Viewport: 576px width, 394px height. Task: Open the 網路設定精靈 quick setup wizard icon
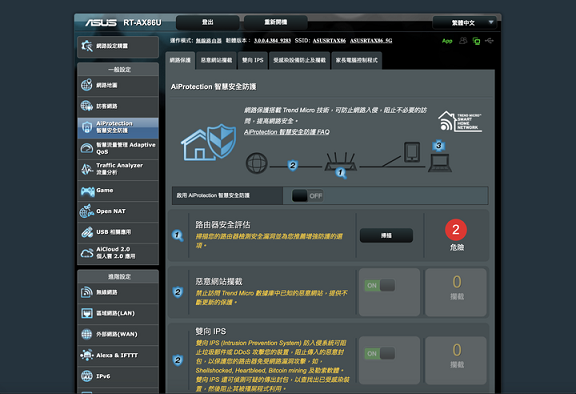(87, 46)
